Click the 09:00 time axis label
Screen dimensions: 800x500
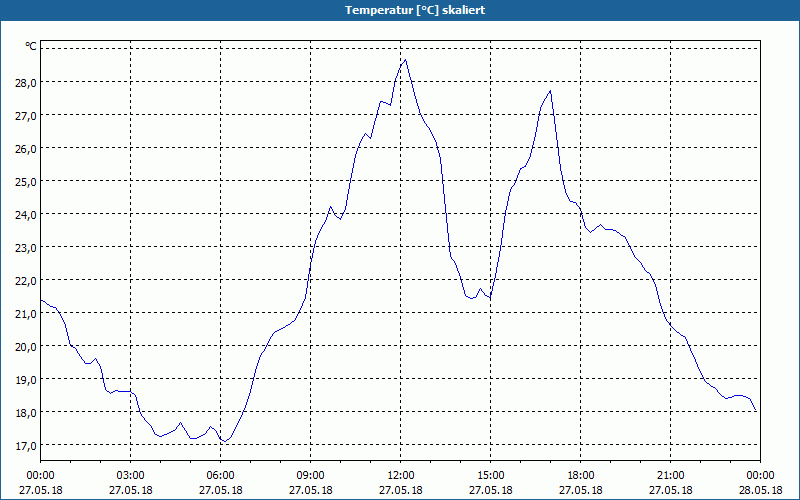click(x=310, y=476)
